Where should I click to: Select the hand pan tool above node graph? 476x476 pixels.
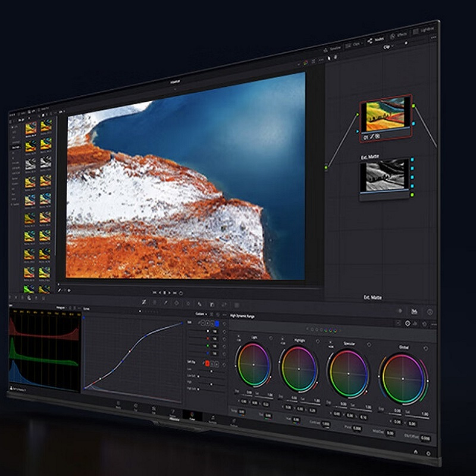tap(336, 57)
